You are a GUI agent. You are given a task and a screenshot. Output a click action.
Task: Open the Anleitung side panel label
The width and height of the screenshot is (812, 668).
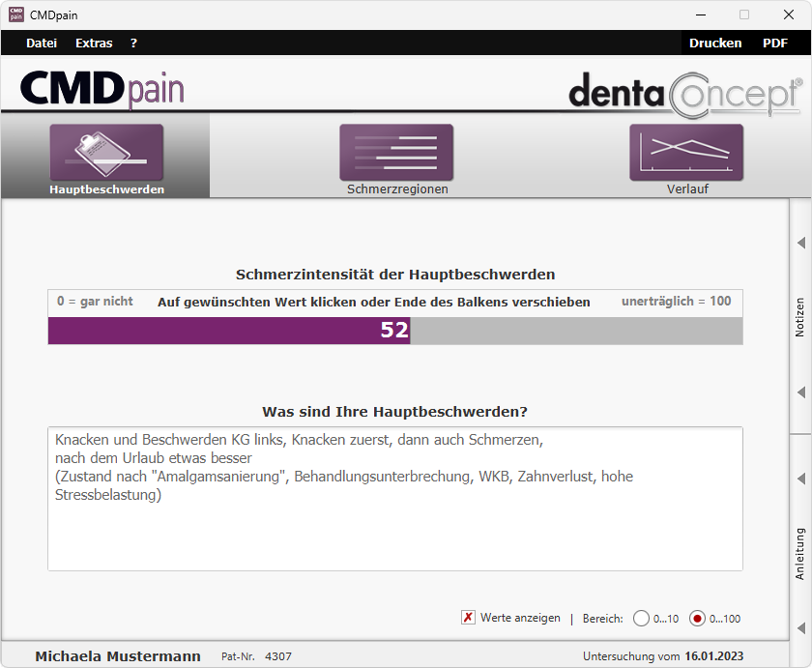click(x=800, y=554)
